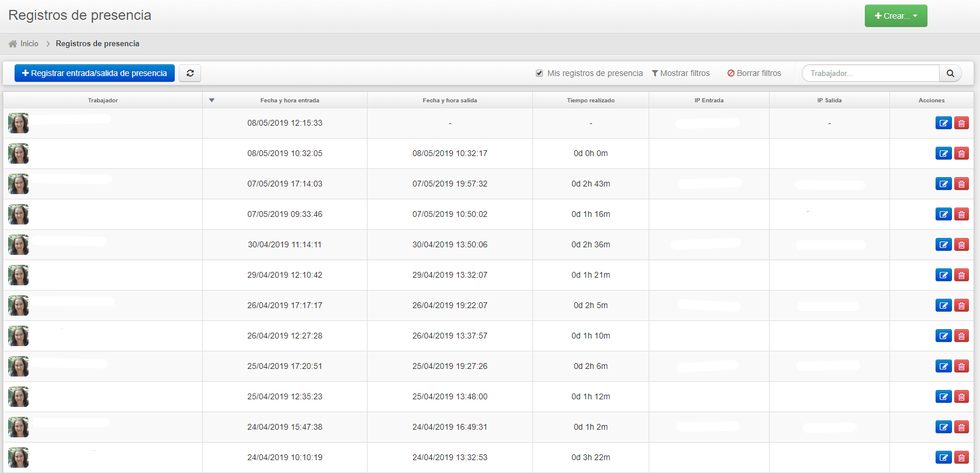
Task: Sort by IP Salida column header
Action: (x=829, y=100)
